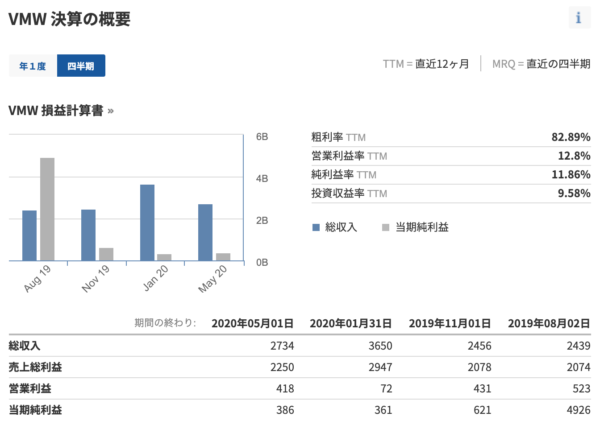
Task: Click the Jan 20 axis label
Action: coord(155,278)
